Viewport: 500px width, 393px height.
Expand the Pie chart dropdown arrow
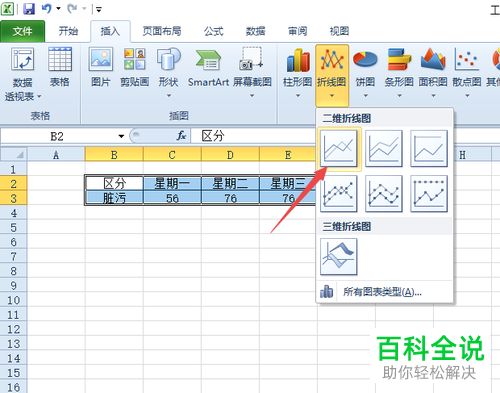click(x=366, y=96)
